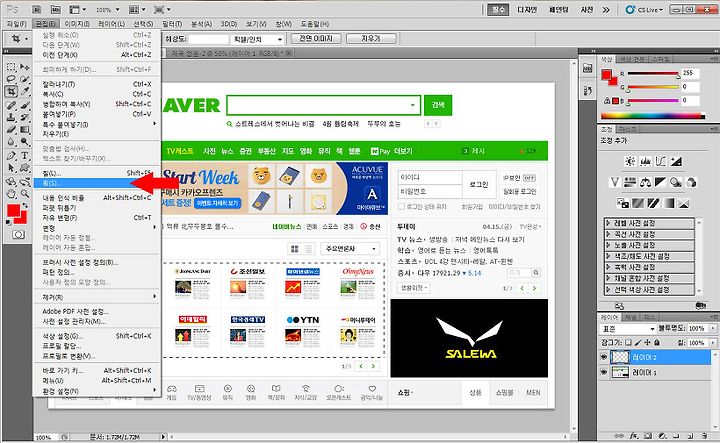720x443 pixels.
Task: Add a Black & White adjustment
Action: click(660, 182)
